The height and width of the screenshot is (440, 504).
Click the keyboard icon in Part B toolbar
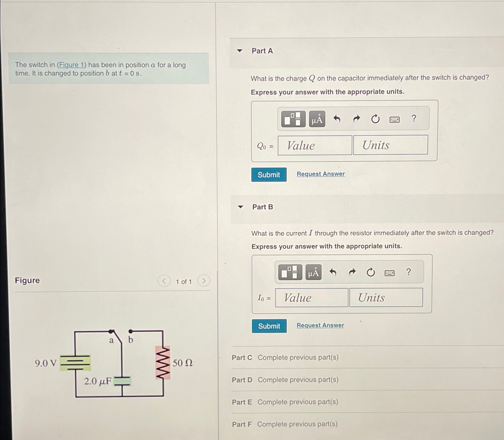pos(389,272)
